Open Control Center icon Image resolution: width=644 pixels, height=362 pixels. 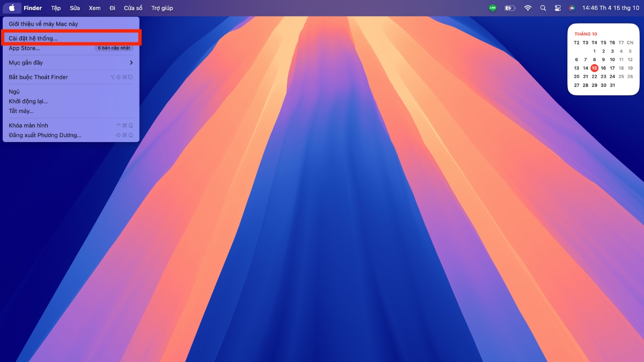[558, 8]
